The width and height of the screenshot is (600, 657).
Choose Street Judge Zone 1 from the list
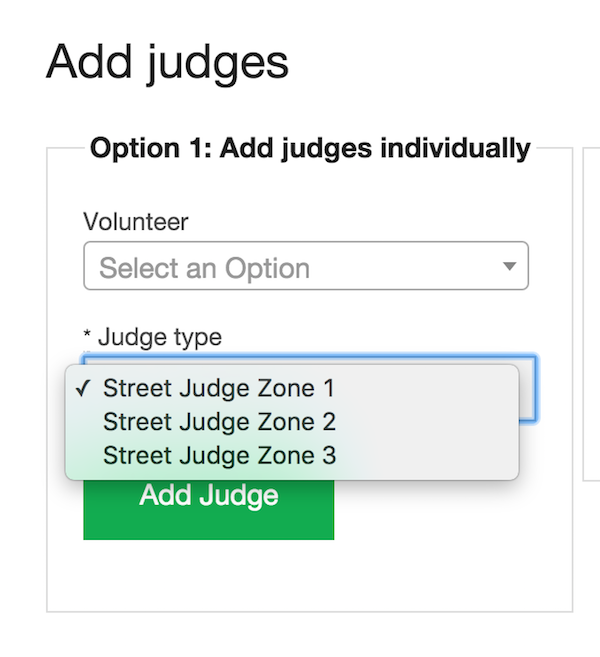point(218,388)
